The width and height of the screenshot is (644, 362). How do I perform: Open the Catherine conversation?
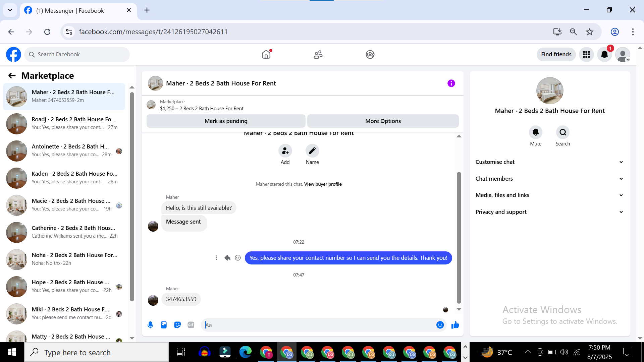[x=64, y=232]
